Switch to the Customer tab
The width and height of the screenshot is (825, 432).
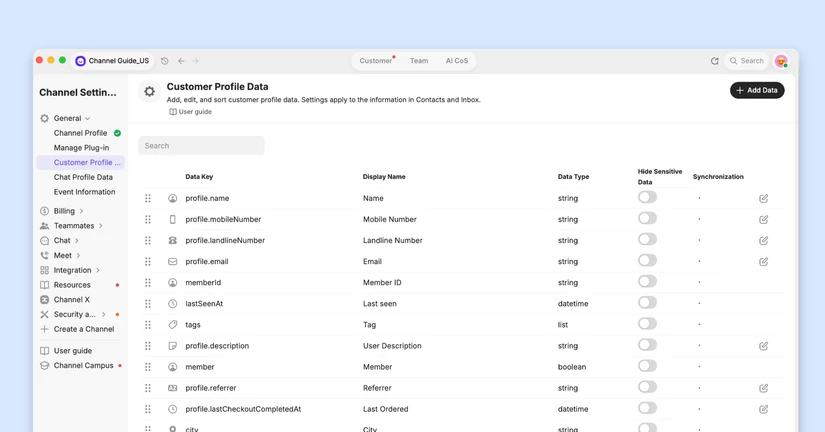[376, 61]
